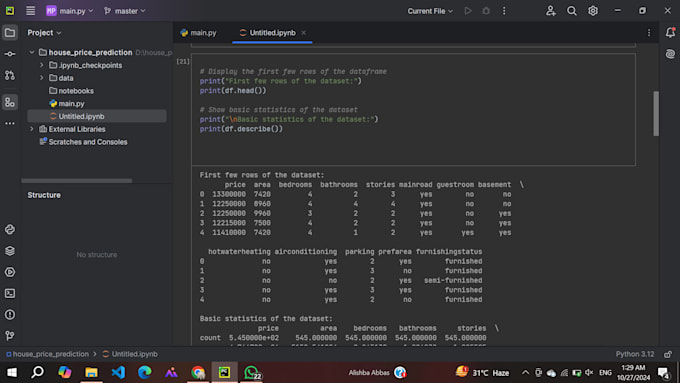This screenshot has height=383, width=680.
Task: Open the Terminal tool window icon
Action: point(10,294)
